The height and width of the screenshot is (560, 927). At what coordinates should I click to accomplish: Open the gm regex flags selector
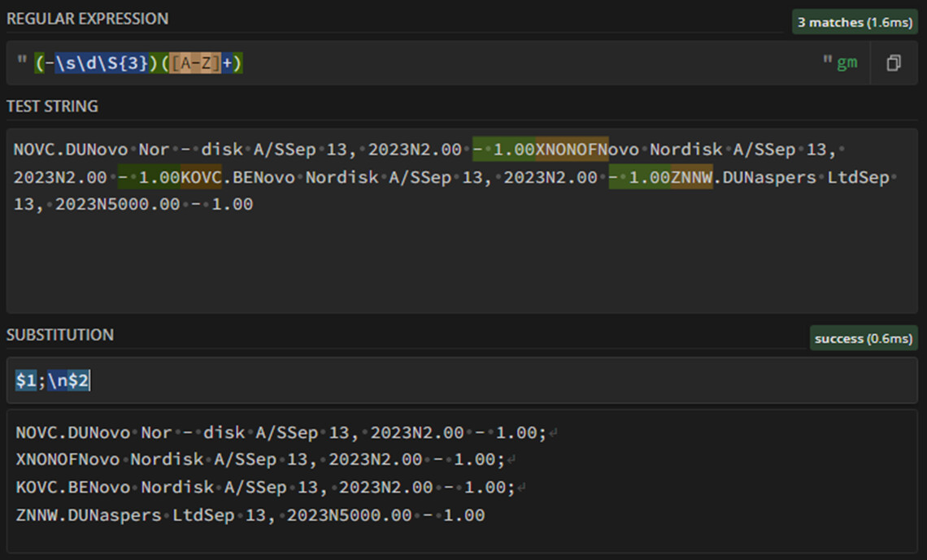coord(846,63)
